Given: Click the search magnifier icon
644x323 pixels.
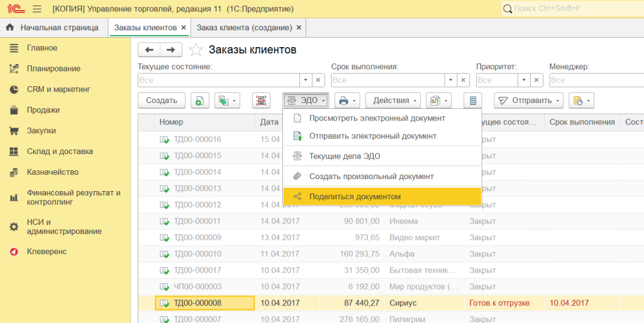Looking at the screenshot, I should [508, 9].
